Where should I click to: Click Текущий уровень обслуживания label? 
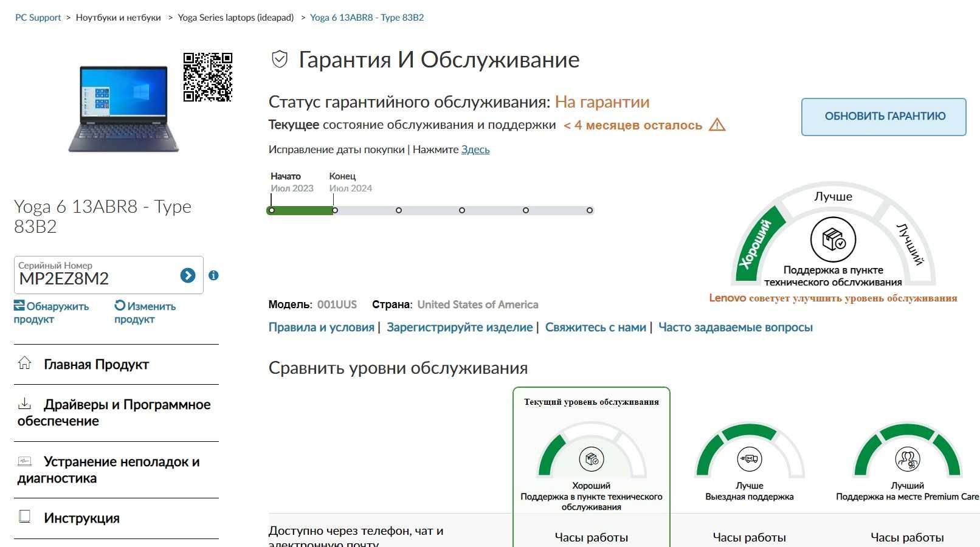coord(592,402)
